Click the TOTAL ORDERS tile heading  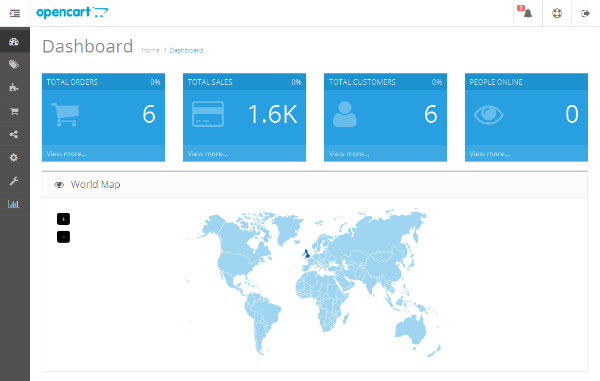(72, 82)
